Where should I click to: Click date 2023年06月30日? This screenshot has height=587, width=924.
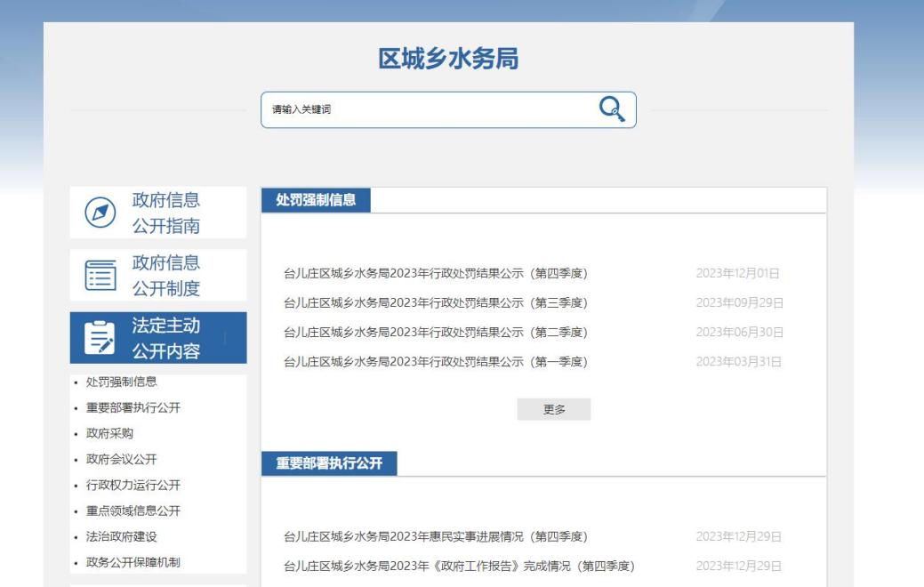point(740,333)
